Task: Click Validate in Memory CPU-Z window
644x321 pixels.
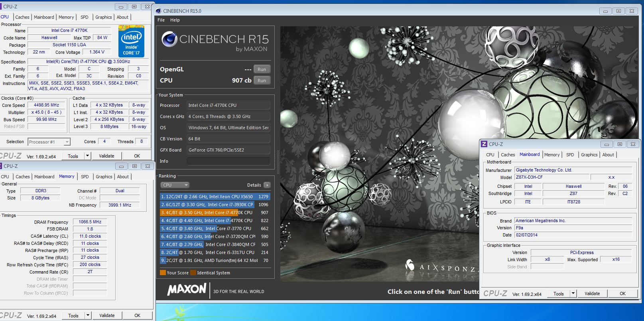Action: pyautogui.click(x=107, y=315)
